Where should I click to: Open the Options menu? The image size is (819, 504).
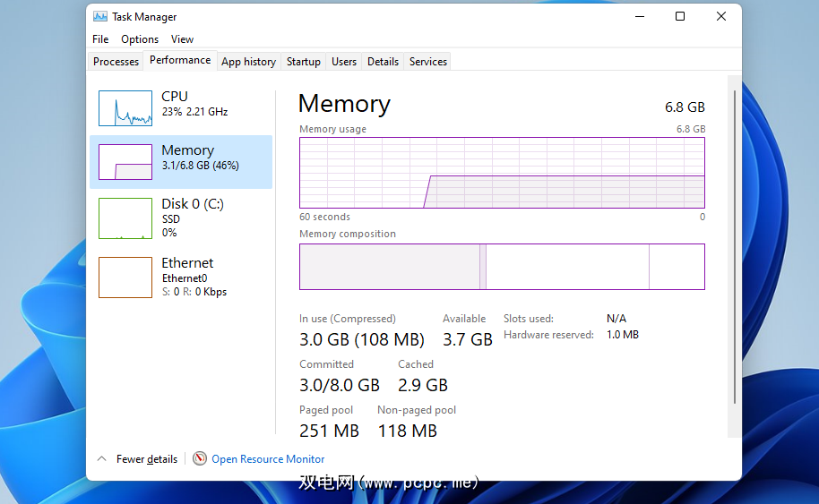(140, 39)
